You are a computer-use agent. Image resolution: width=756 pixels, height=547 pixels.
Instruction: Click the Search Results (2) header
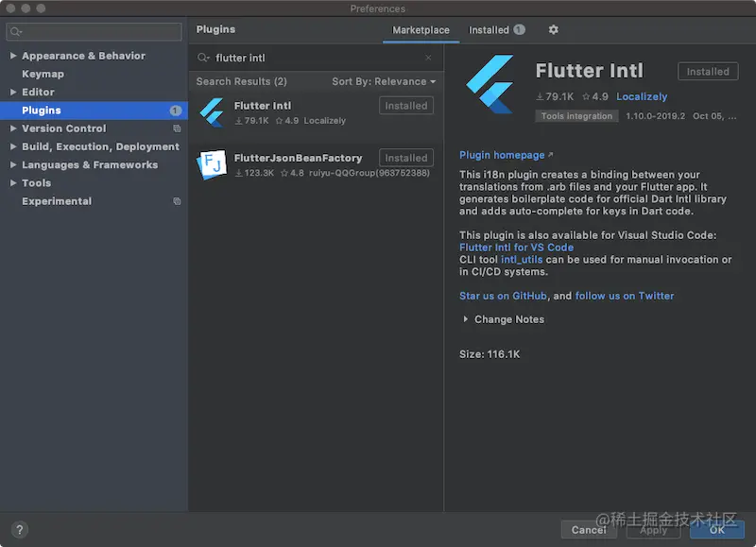[241, 81]
